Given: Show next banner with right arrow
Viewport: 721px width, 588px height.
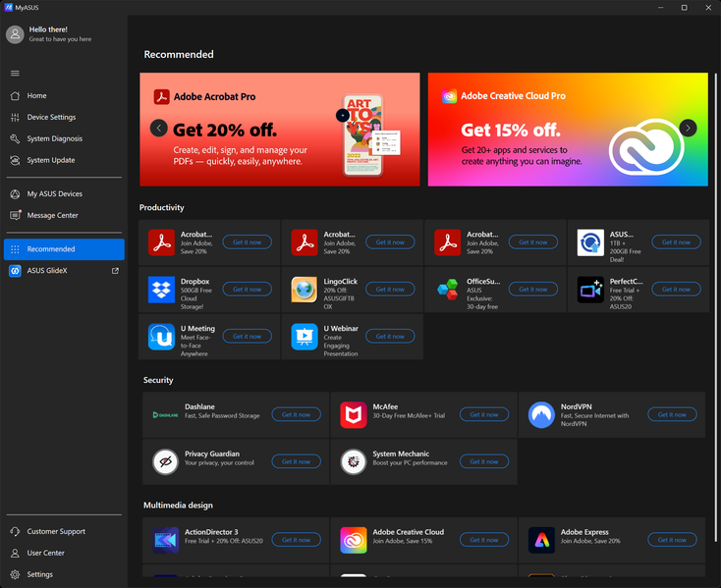Looking at the screenshot, I should click(x=688, y=129).
